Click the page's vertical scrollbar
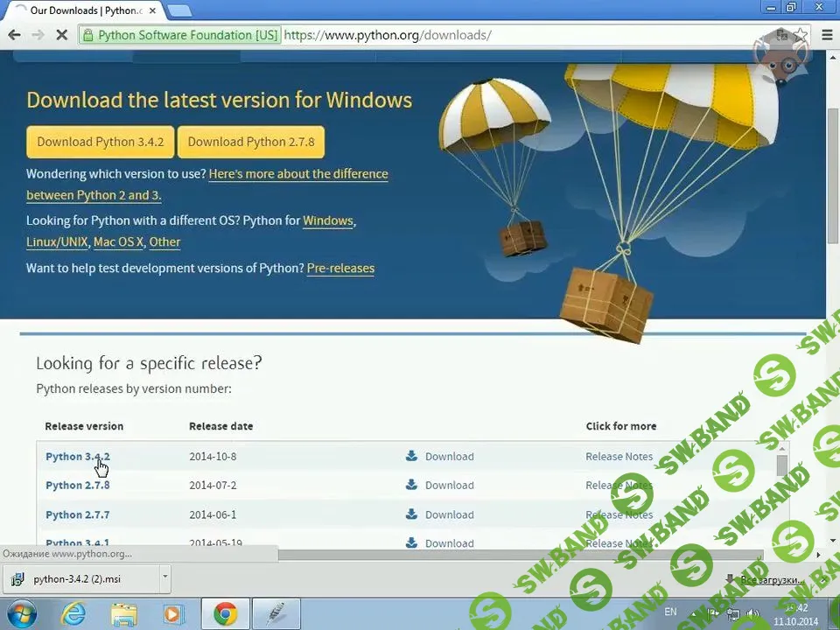This screenshot has width=840, height=630. tap(832, 175)
